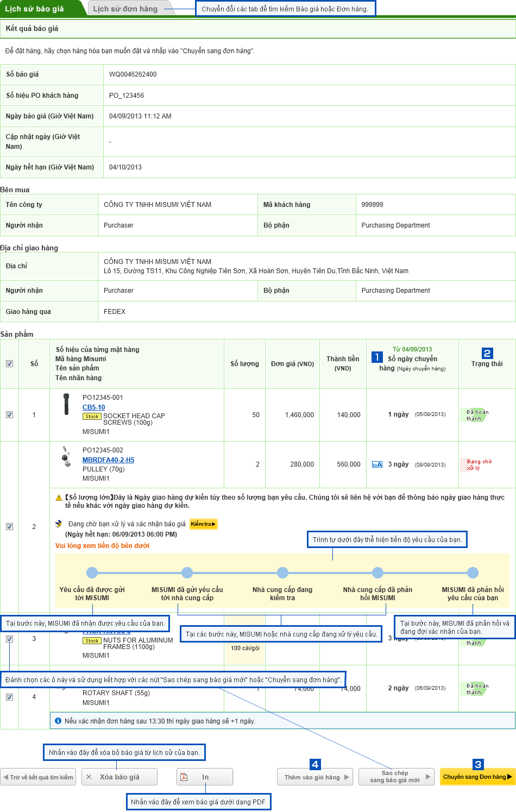Screen dimensions: 516x812
Task: Click progress dot 'MISUMI đã gửi yêu cầu tới nhà cung cấp'
Action: click(187, 572)
